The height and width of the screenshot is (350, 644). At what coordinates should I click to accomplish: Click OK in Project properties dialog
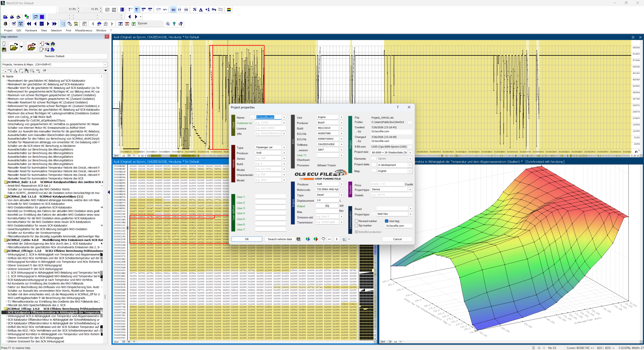(x=247, y=239)
